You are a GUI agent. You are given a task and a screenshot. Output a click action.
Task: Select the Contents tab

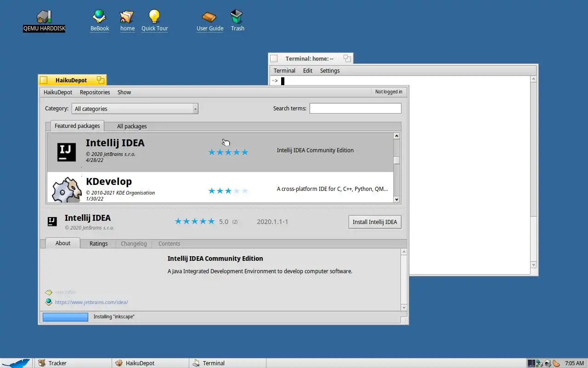point(169,244)
